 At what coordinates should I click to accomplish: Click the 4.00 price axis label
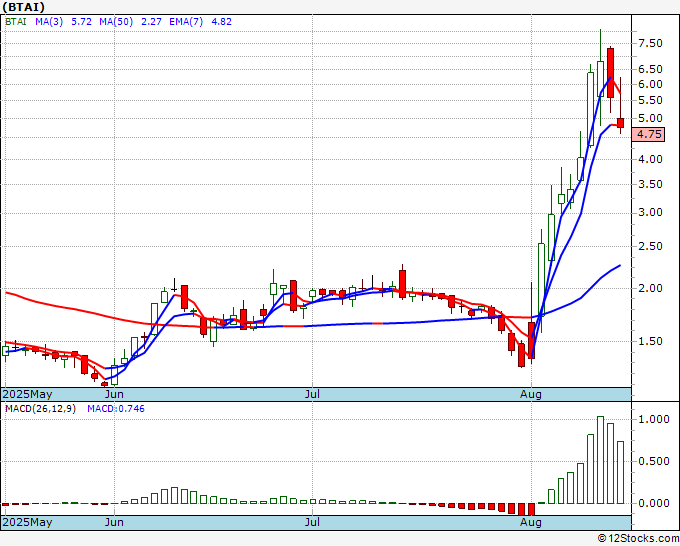tap(650, 160)
